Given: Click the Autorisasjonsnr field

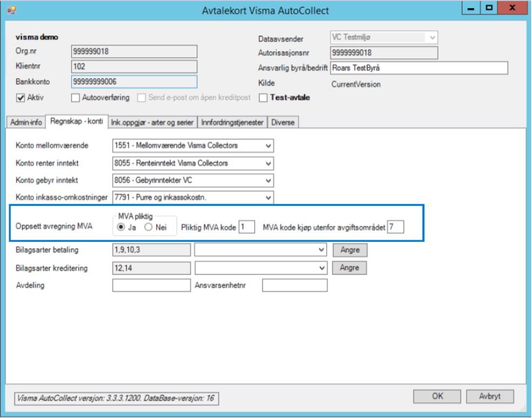Looking at the screenshot, I should click(x=383, y=52).
